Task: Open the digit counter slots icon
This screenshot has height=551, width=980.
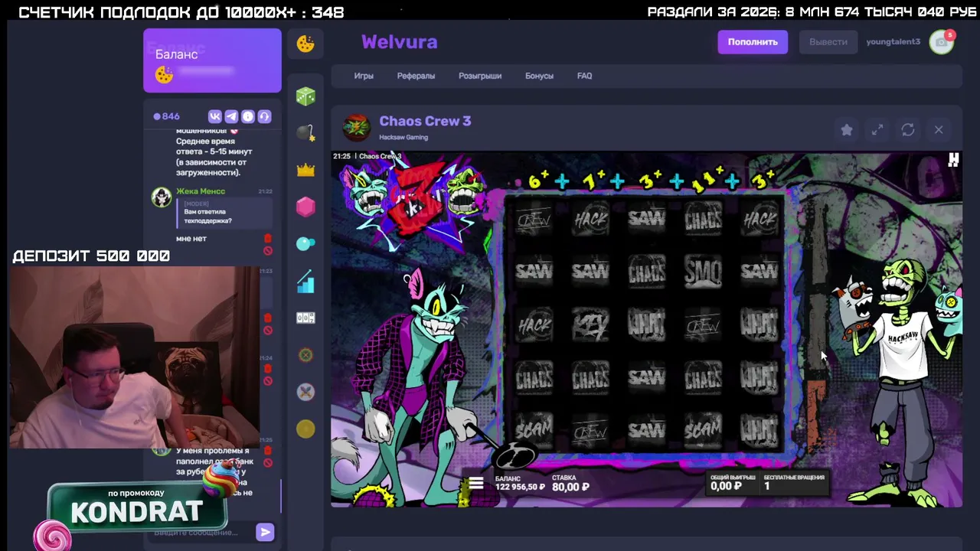Action: point(305,318)
